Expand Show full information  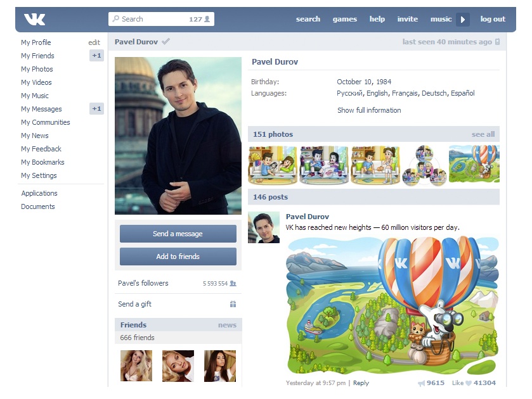pos(369,110)
